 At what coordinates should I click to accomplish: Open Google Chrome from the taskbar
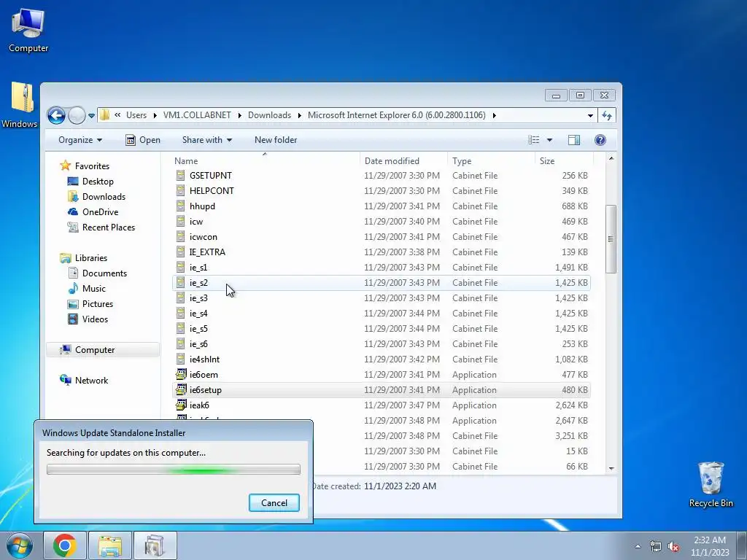pos(65,545)
